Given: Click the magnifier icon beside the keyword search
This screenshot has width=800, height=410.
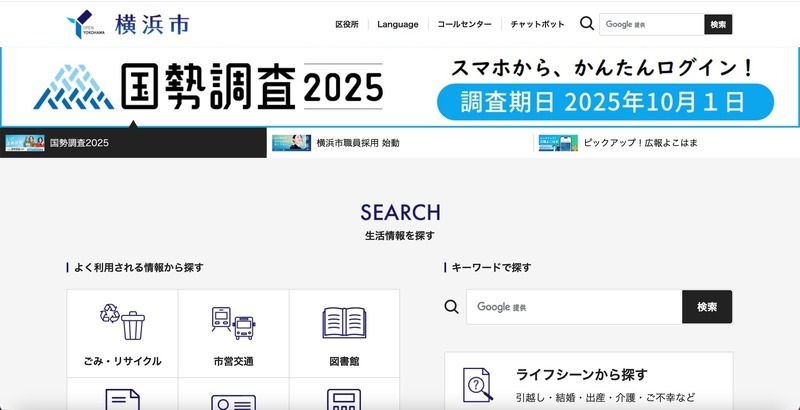Looking at the screenshot, I should (x=452, y=307).
